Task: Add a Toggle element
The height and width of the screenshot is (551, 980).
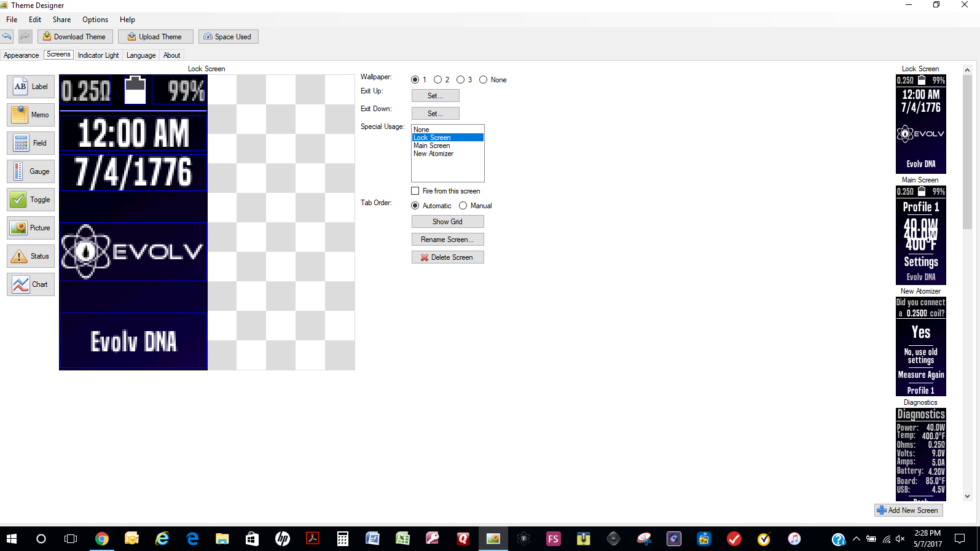Action: coord(31,200)
